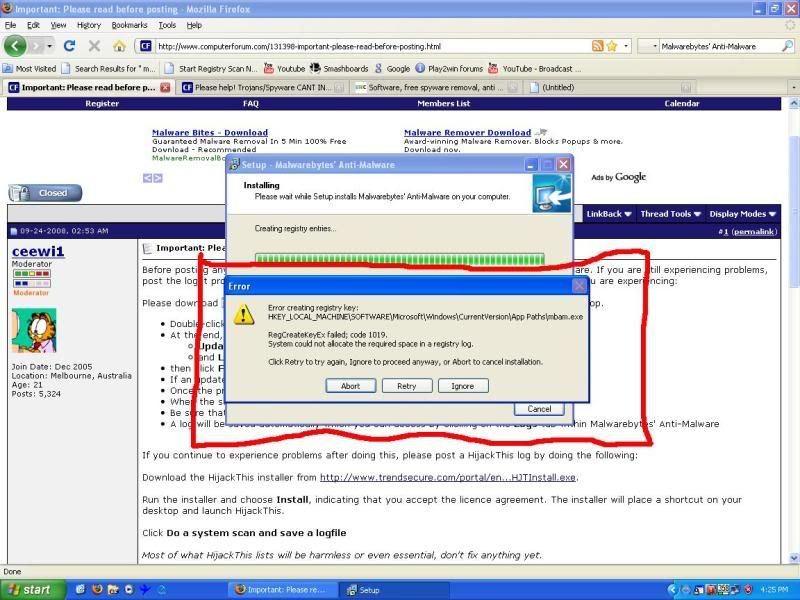Viewport: 800px width, 600px height.
Task: Expand the Display Modes dropdown menu
Action: [742, 214]
